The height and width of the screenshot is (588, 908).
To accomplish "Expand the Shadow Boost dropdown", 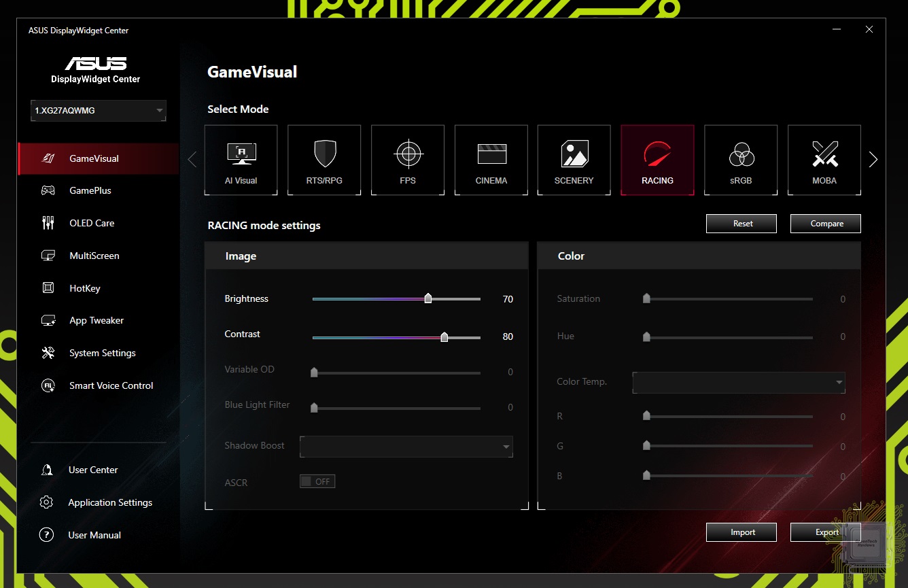I will [406, 447].
